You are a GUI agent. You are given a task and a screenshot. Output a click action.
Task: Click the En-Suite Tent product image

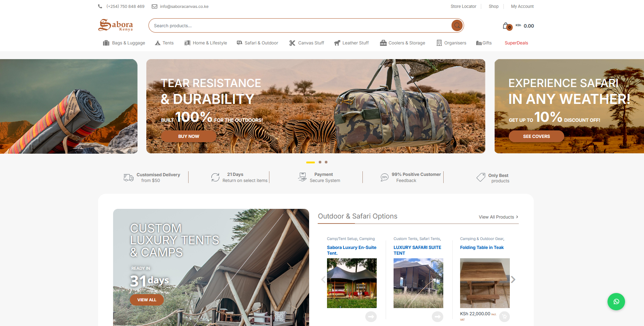tap(352, 283)
